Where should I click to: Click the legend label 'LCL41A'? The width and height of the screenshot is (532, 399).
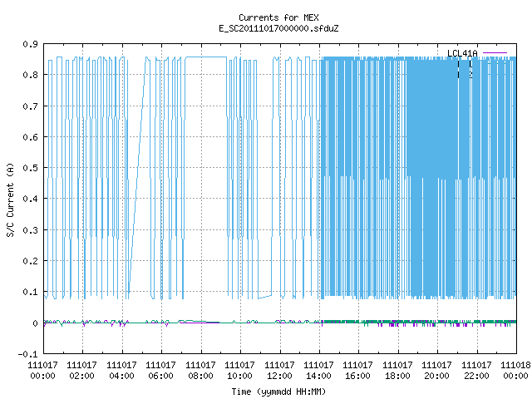coord(462,53)
